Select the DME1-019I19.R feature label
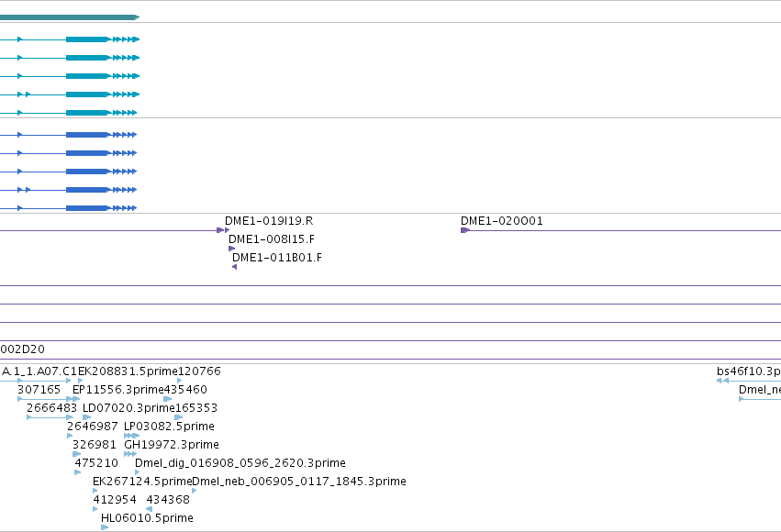The image size is (781, 532). click(269, 221)
